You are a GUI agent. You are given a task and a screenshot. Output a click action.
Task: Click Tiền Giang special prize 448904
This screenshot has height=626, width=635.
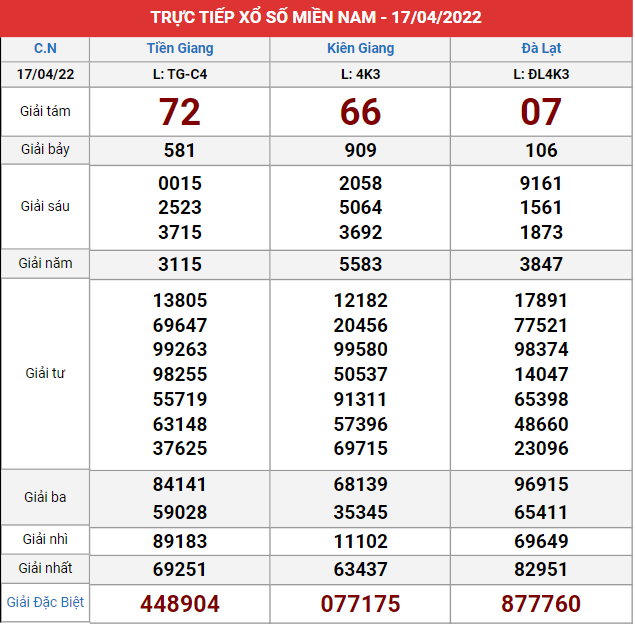click(x=180, y=604)
